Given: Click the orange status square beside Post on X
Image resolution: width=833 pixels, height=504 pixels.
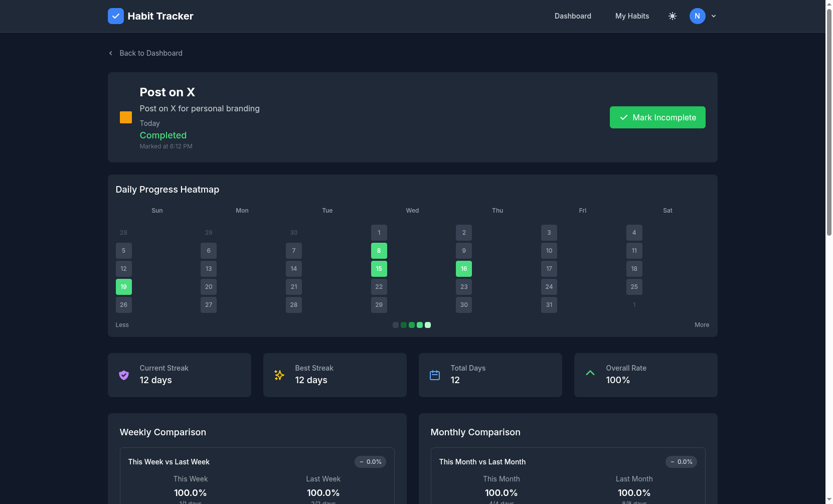Looking at the screenshot, I should coord(125,117).
